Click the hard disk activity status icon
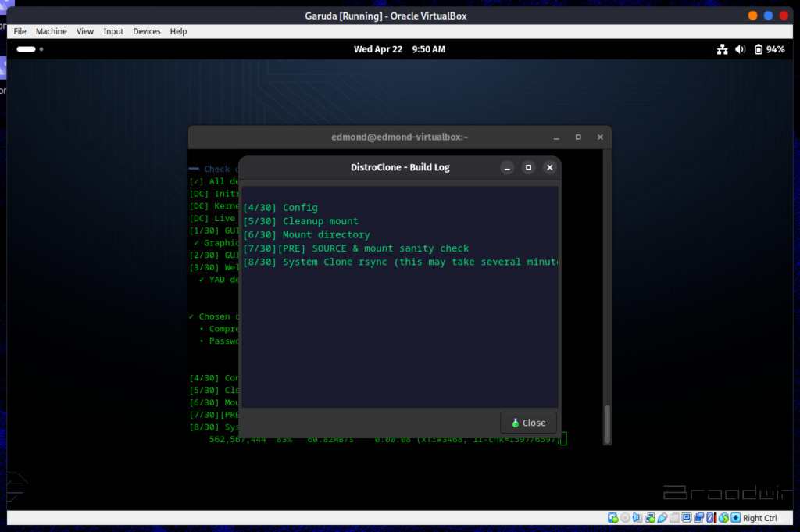This screenshot has width=800, height=532. [x=612, y=517]
